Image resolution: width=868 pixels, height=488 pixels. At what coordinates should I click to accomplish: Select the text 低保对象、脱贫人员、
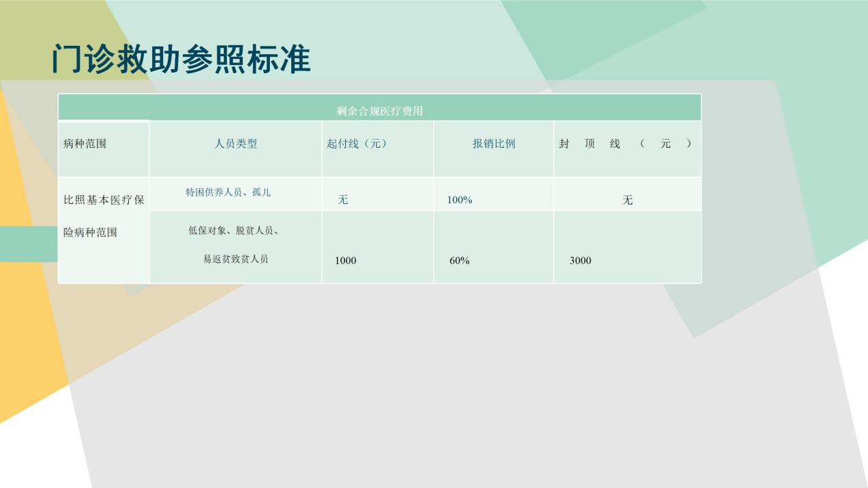(234, 231)
